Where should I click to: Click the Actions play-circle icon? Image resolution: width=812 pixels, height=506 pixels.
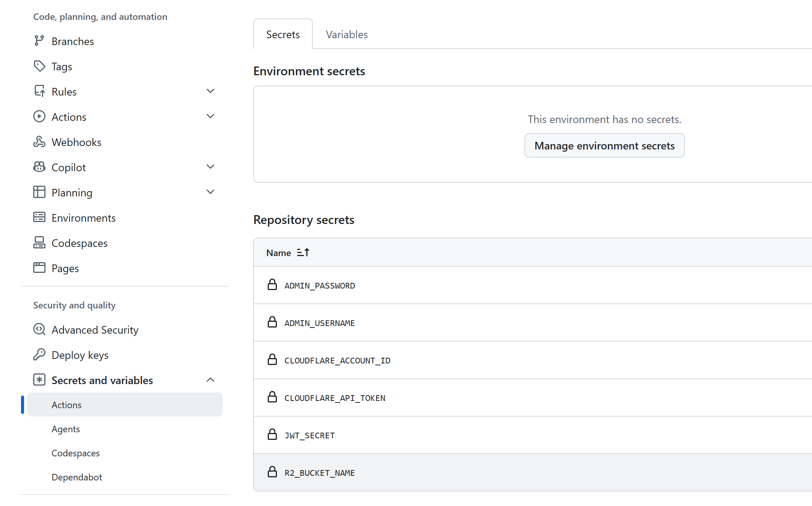pos(39,117)
